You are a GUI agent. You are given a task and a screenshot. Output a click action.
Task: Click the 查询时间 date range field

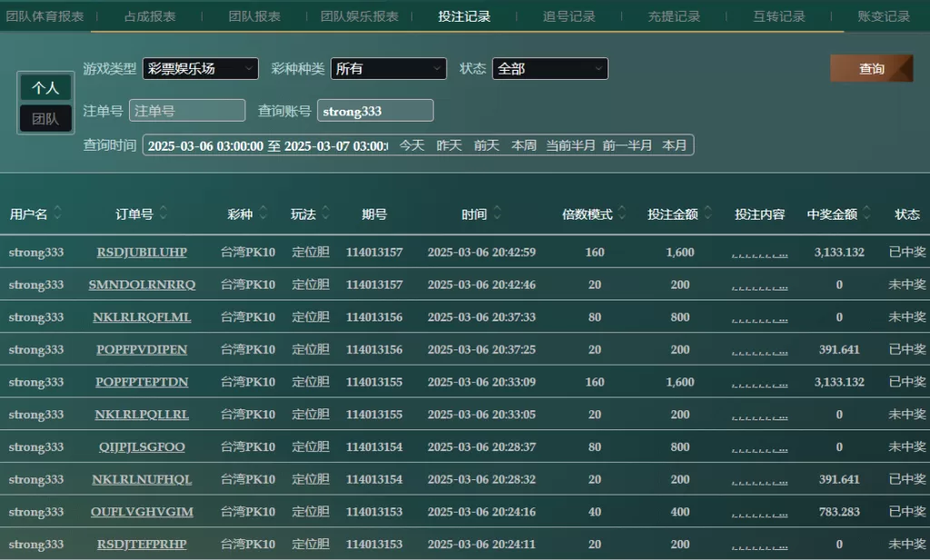click(x=267, y=145)
